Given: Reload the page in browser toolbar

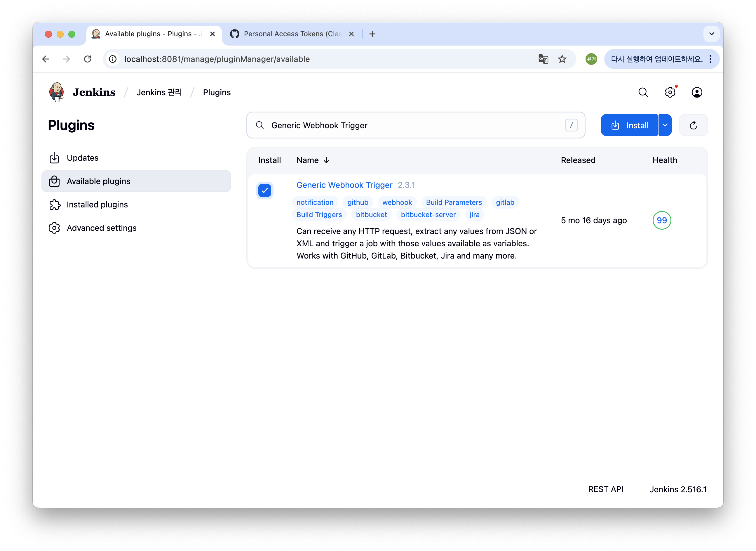Looking at the screenshot, I should 88,59.
